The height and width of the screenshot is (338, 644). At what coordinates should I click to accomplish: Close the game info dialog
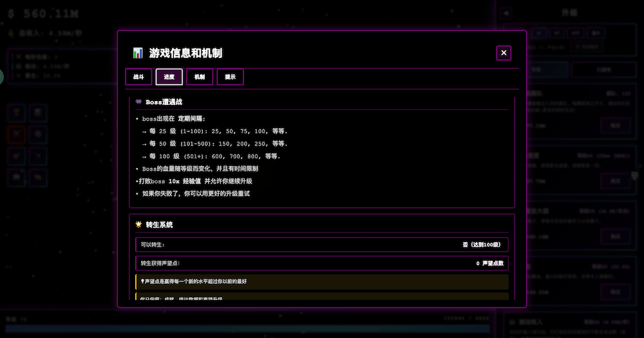coord(504,53)
